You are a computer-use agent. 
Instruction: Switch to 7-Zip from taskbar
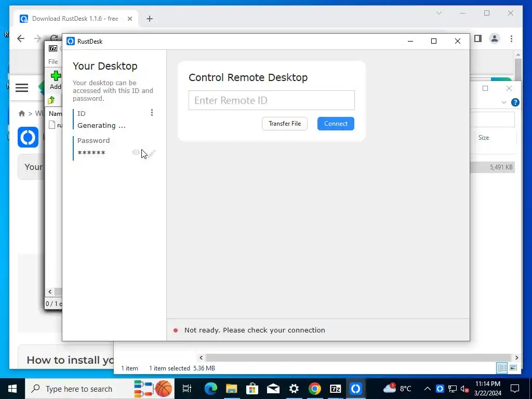pos(335,389)
